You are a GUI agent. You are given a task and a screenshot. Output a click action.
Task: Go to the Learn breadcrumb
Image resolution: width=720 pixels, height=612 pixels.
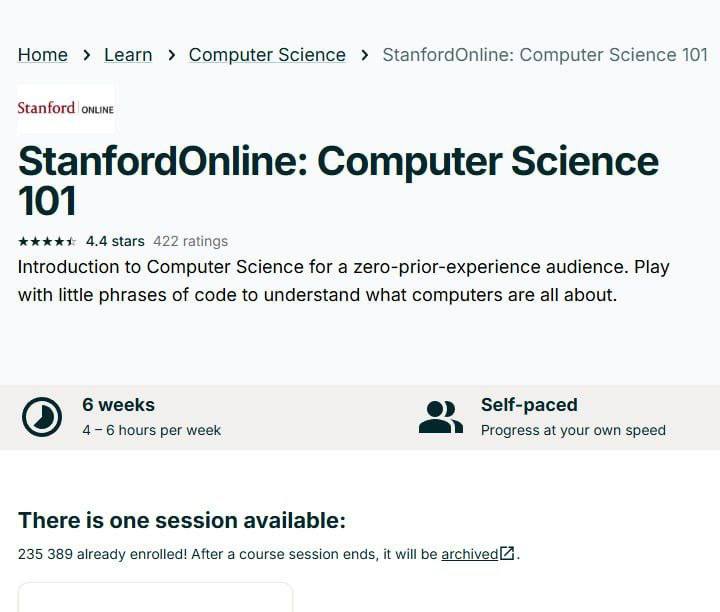pyautogui.click(x=128, y=55)
